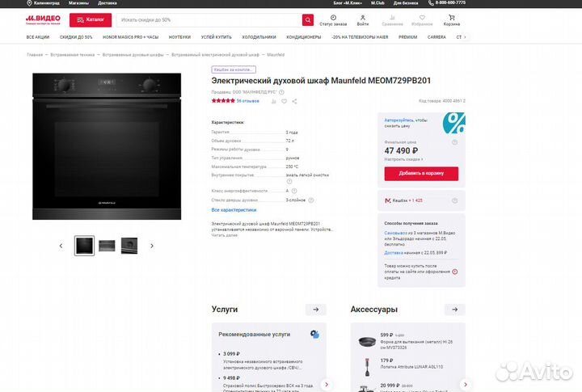Select the СКИДКИ ДО 50% menu item

pos(76,37)
